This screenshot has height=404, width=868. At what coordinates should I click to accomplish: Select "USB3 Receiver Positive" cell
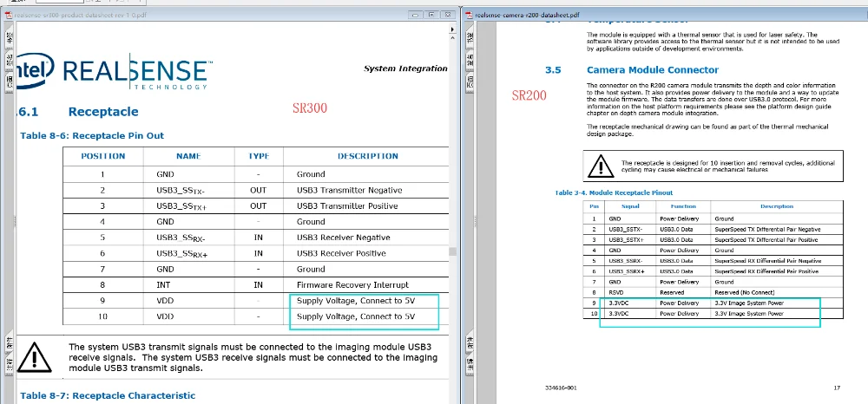tap(341, 253)
